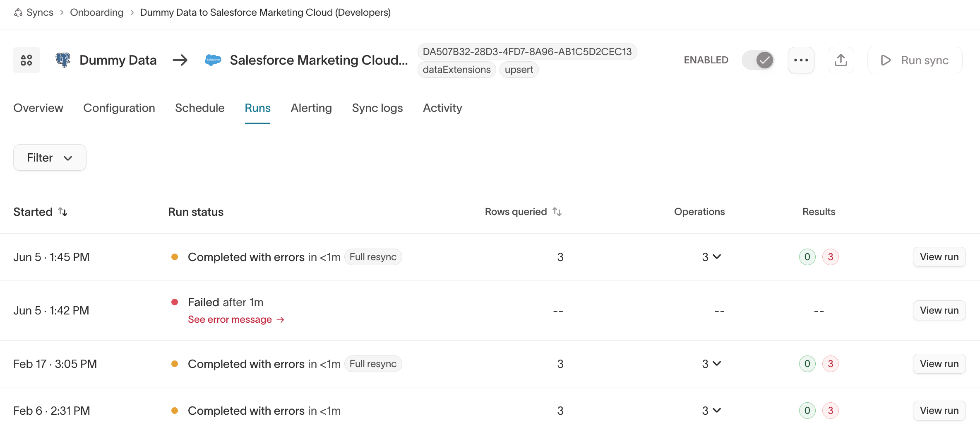Click the Syncs breadcrumb icon

point(18,12)
